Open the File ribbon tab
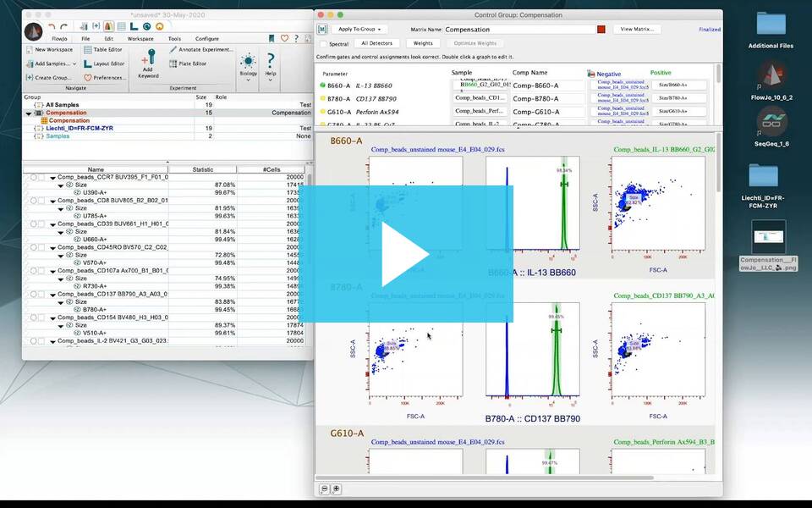The height and width of the screenshot is (508, 812). click(x=85, y=39)
